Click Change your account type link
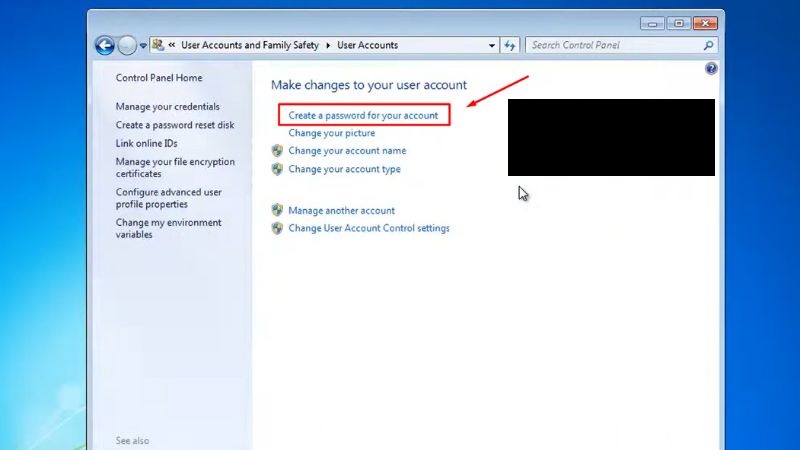 tap(344, 169)
